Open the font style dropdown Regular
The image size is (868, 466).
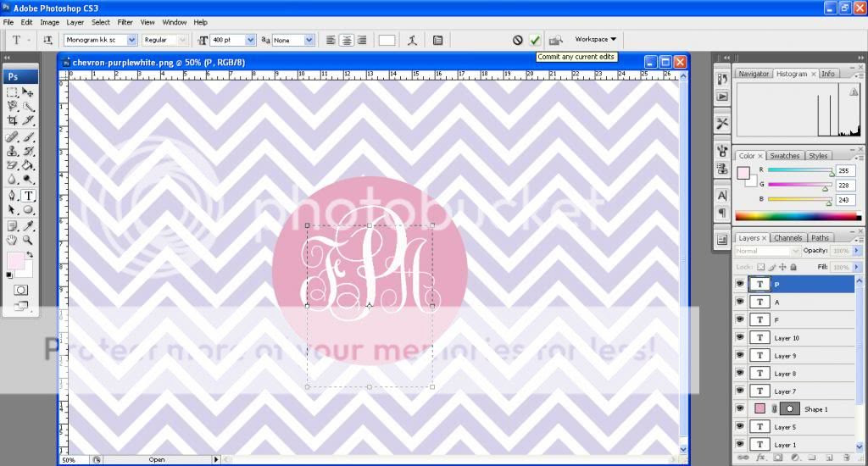(x=182, y=40)
